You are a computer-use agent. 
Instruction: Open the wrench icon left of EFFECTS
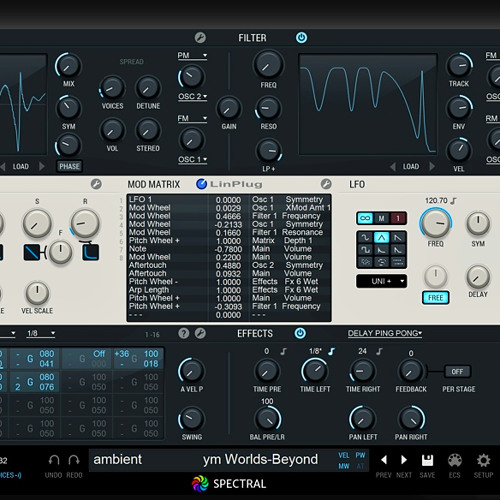coord(200,333)
